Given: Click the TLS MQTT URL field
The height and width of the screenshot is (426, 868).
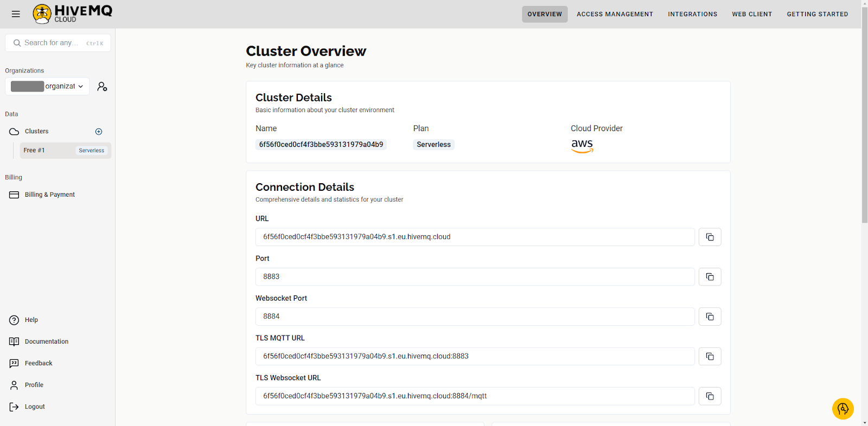Looking at the screenshot, I should 475,356.
